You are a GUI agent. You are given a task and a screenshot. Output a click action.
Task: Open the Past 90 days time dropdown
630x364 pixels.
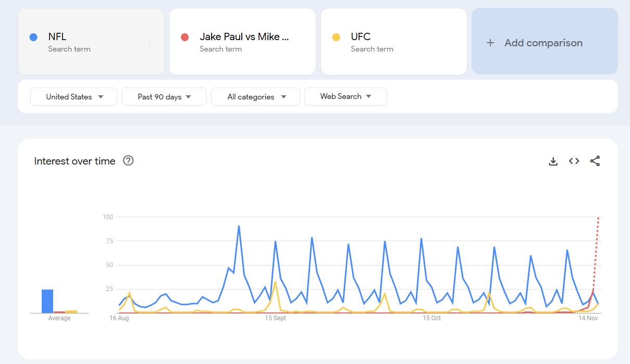(x=164, y=96)
